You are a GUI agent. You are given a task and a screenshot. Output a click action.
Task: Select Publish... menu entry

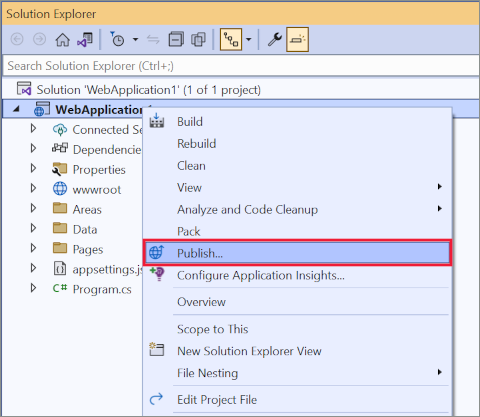(x=298, y=253)
